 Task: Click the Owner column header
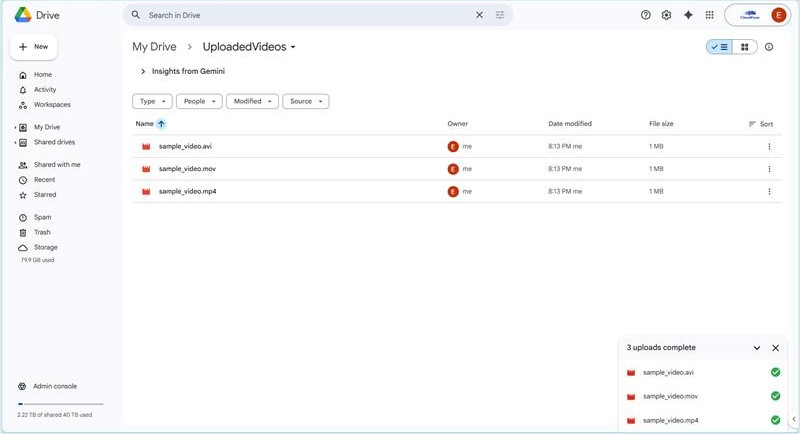tap(458, 123)
